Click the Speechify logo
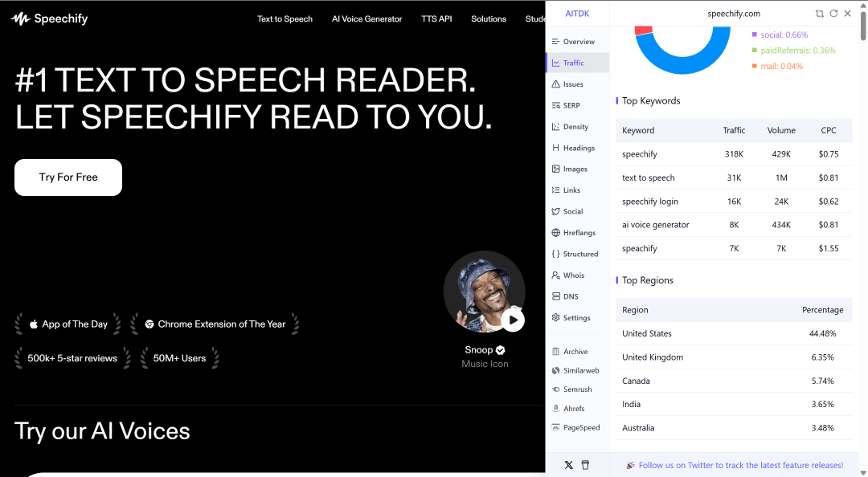 coord(49,18)
